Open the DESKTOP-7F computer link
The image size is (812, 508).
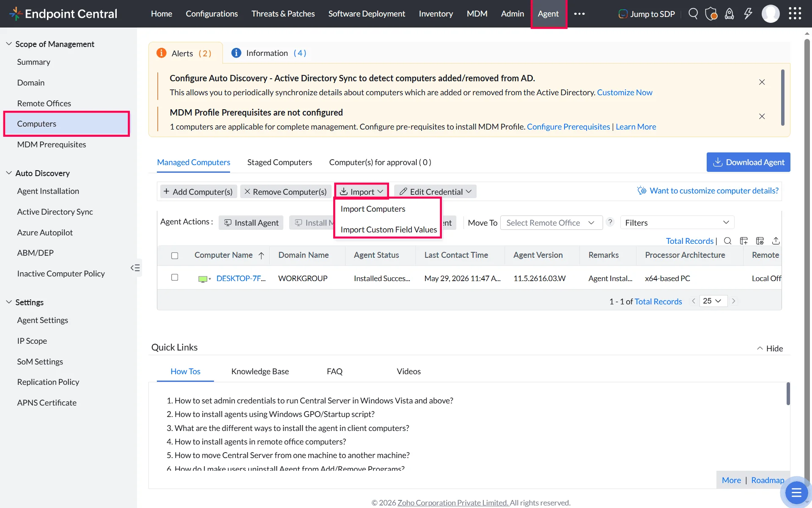(241, 278)
